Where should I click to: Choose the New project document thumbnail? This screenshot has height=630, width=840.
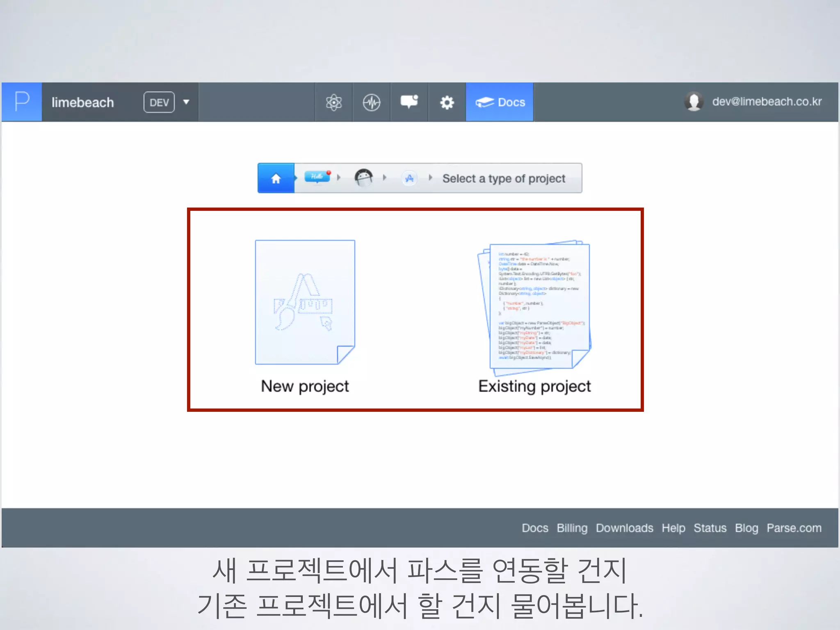click(x=305, y=302)
